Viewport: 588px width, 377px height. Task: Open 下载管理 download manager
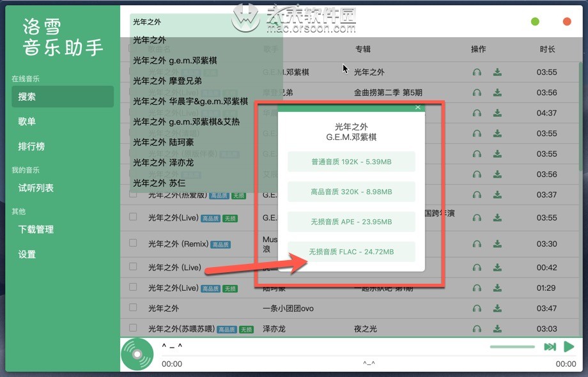click(x=63, y=229)
